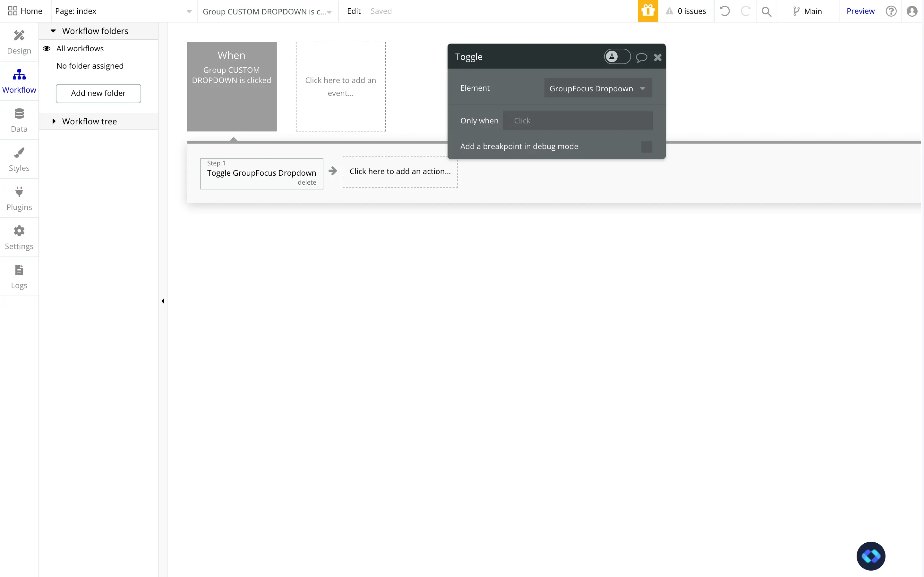The image size is (924, 577).
Task: Toggle visibility eye icon for All workflows
Action: tap(47, 48)
